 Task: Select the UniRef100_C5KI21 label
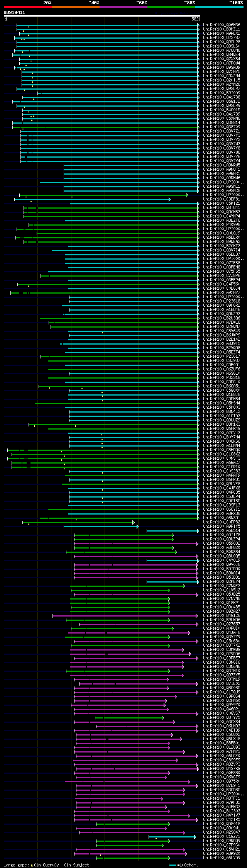tap(222, 203)
